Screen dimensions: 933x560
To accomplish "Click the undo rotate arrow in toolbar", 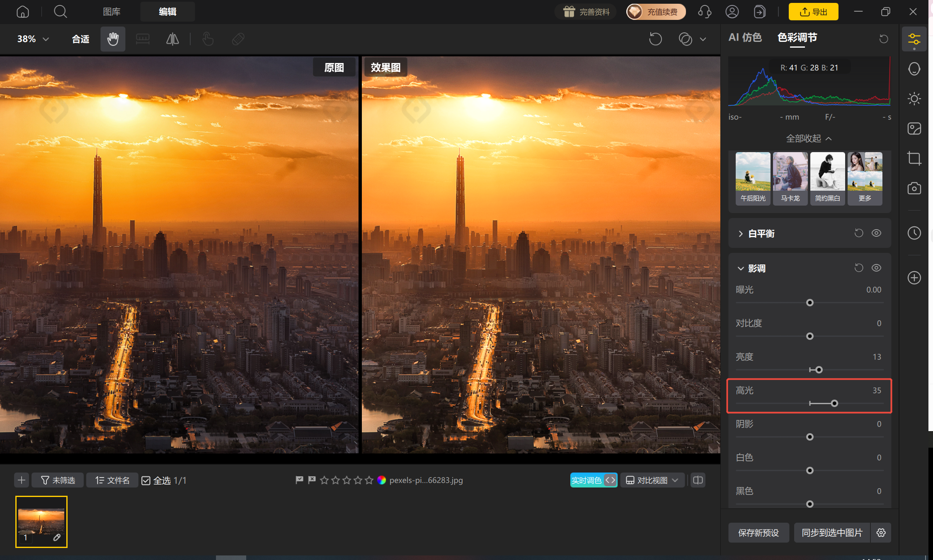I will (655, 39).
